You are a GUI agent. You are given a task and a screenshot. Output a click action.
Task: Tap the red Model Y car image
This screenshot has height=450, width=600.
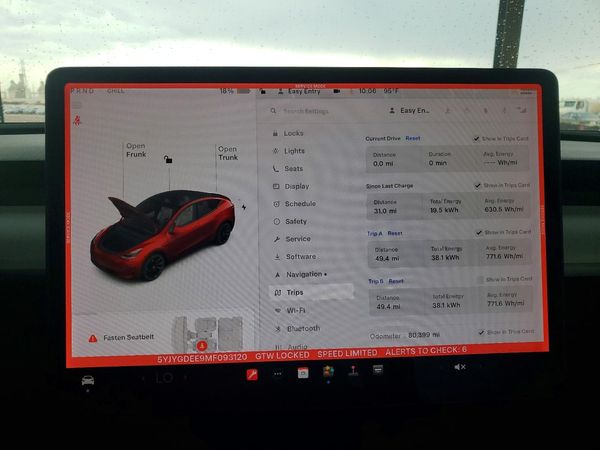[x=163, y=234]
